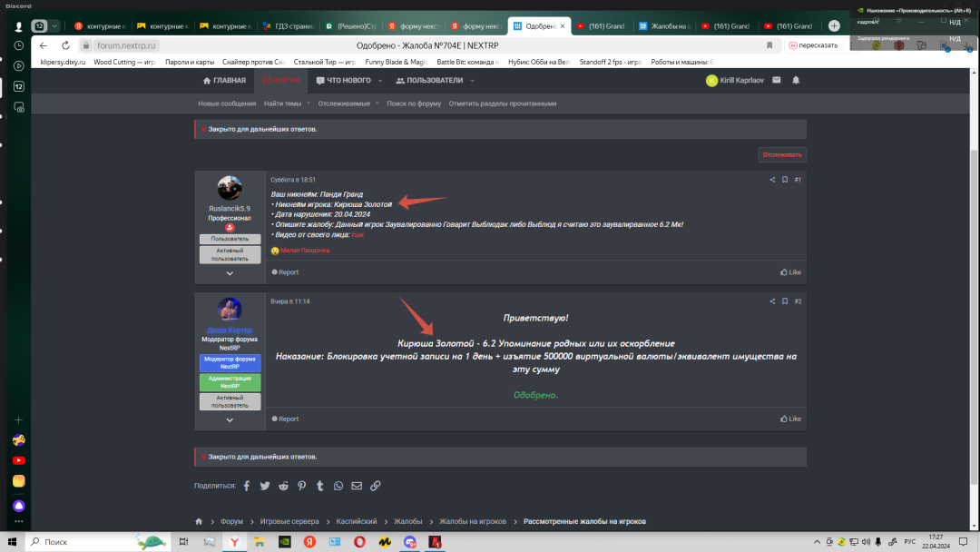Launch the Alice assistant in browser sidebar
The height and width of the screenshot is (552, 980).
pyautogui.click(x=19, y=506)
